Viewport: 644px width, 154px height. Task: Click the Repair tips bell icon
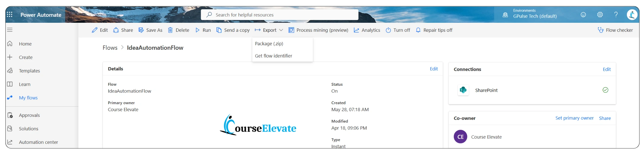click(418, 30)
